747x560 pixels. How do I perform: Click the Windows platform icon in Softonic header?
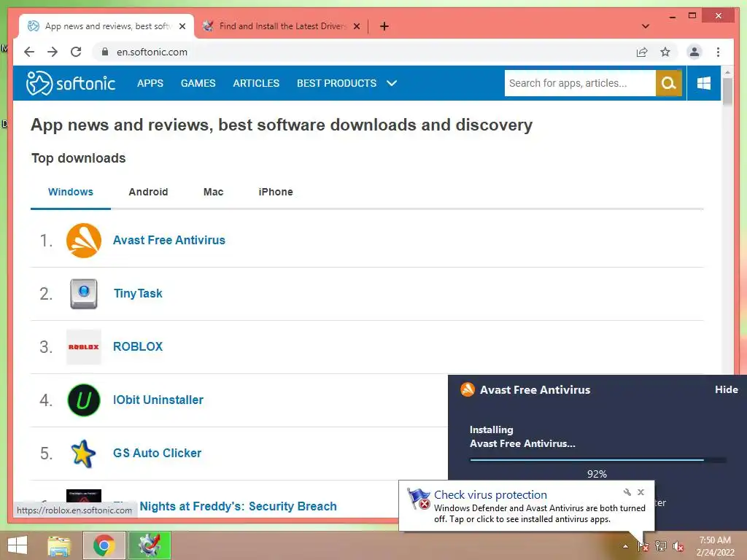coord(704,83)
